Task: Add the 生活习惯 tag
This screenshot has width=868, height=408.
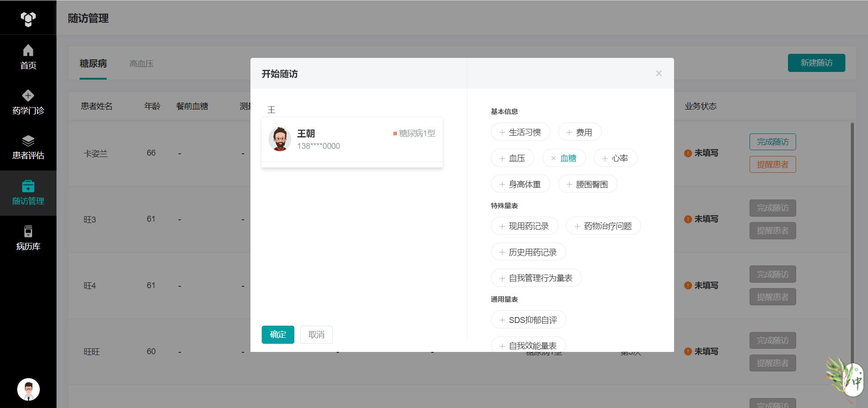Action: click(520, 133)
